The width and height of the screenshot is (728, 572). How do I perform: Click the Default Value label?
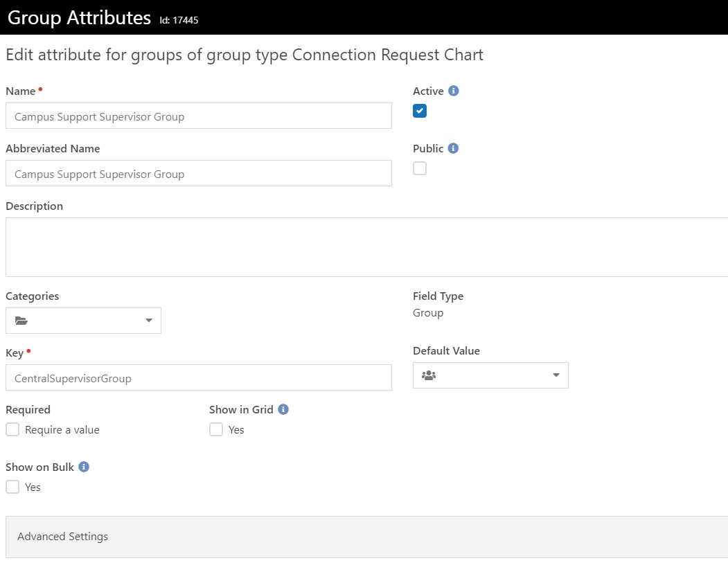tap(446, 350)
